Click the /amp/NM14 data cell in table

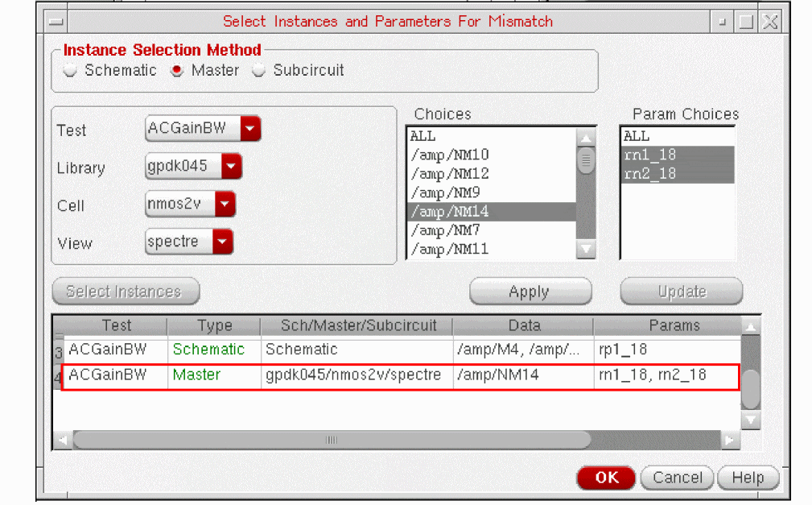(x=524, y=375)
